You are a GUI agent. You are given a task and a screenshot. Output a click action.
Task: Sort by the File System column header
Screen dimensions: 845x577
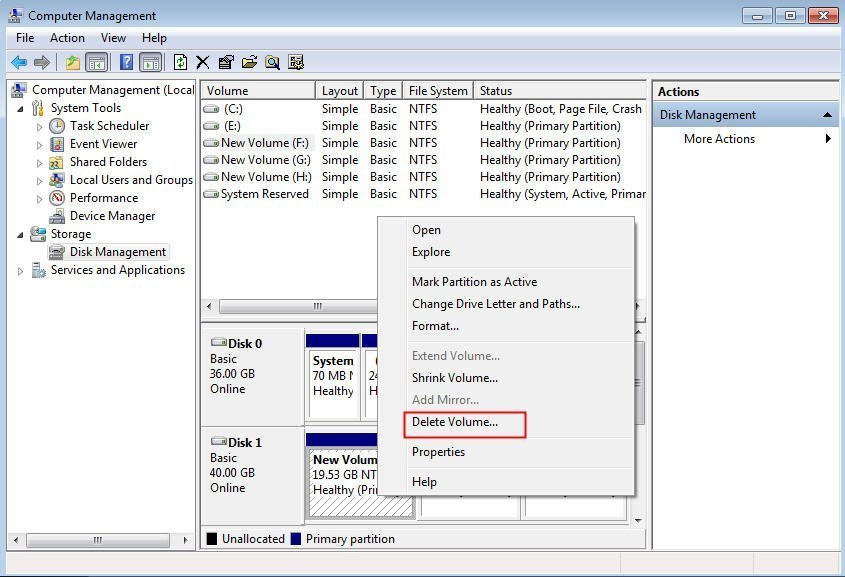click(x=438, y=91)
